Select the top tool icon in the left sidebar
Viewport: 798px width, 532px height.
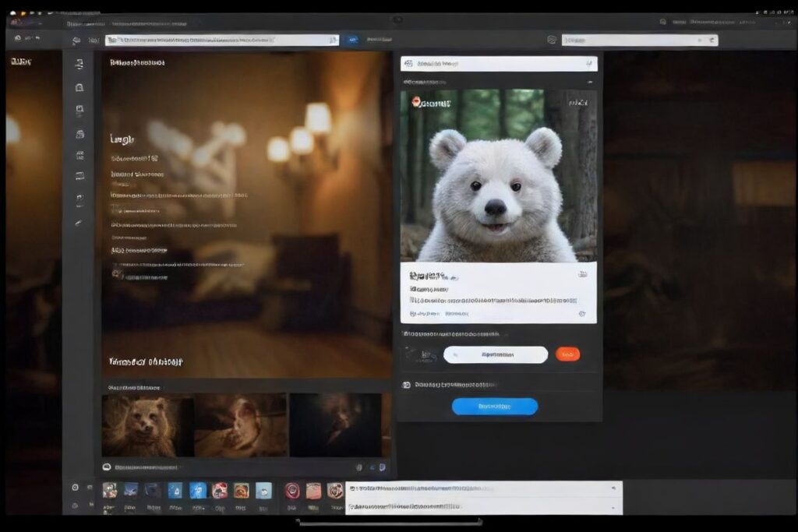[80, 64]
